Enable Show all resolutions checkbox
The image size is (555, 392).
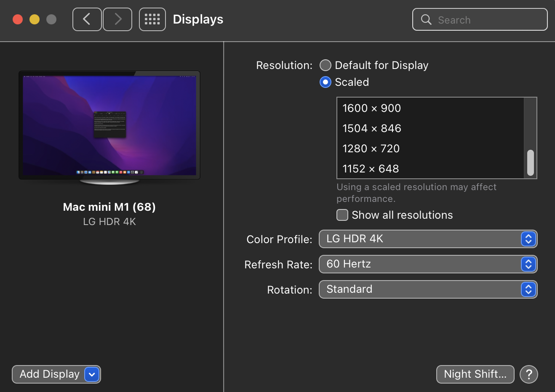(x=342, y=215)
